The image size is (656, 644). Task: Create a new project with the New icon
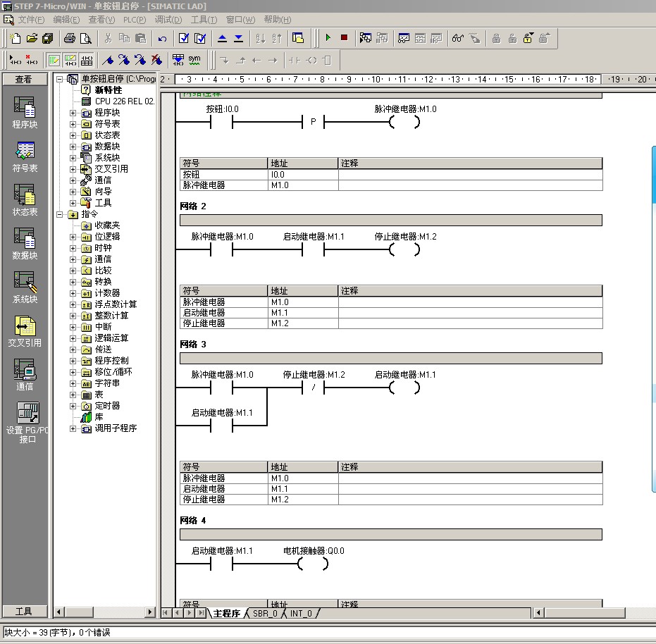16,39
